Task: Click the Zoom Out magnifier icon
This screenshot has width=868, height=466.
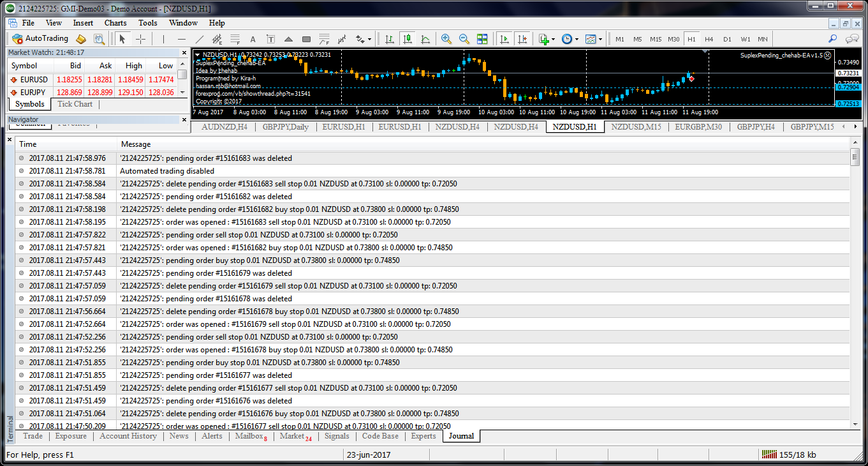Action: tap(464, 39)
